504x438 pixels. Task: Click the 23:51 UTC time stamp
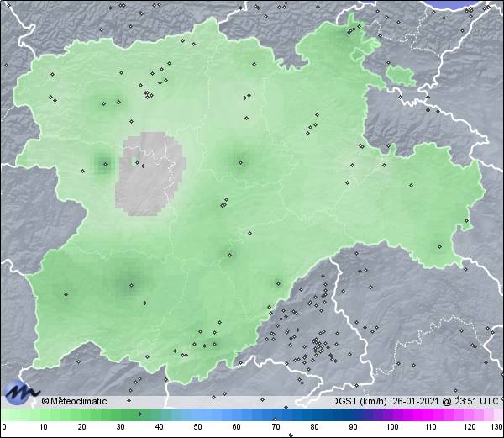coord(475,401)
